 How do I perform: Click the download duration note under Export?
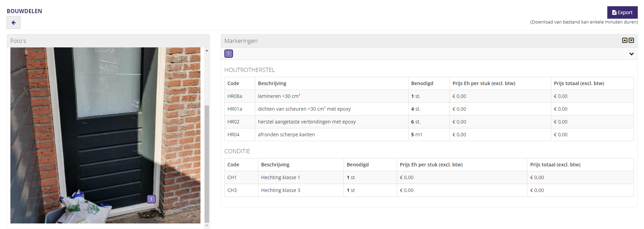coord(584,22)
